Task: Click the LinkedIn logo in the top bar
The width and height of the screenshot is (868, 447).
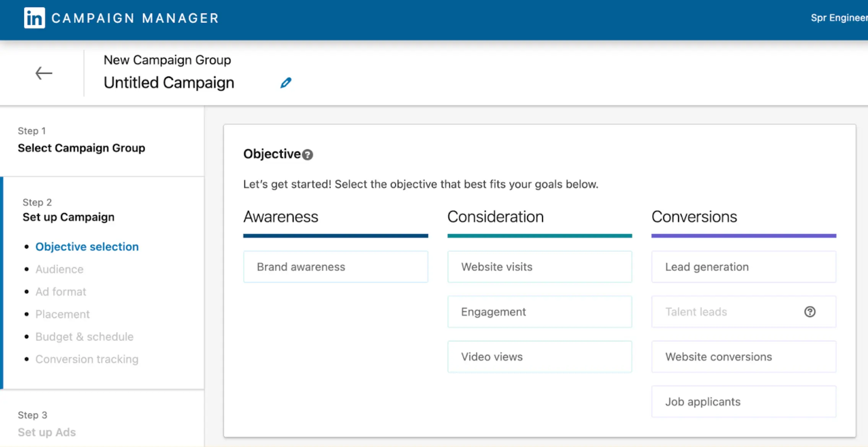Action: pos(34,17)
